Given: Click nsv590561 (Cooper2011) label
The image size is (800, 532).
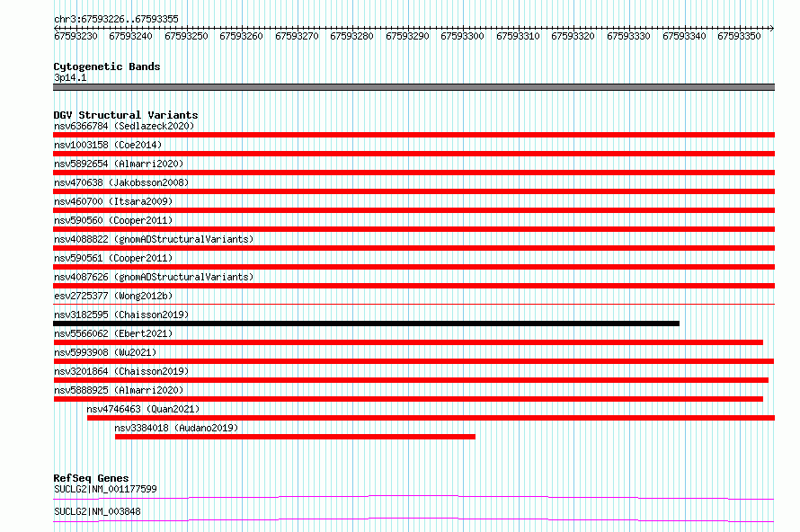Looking at the screenshot, I should [113, 258].
